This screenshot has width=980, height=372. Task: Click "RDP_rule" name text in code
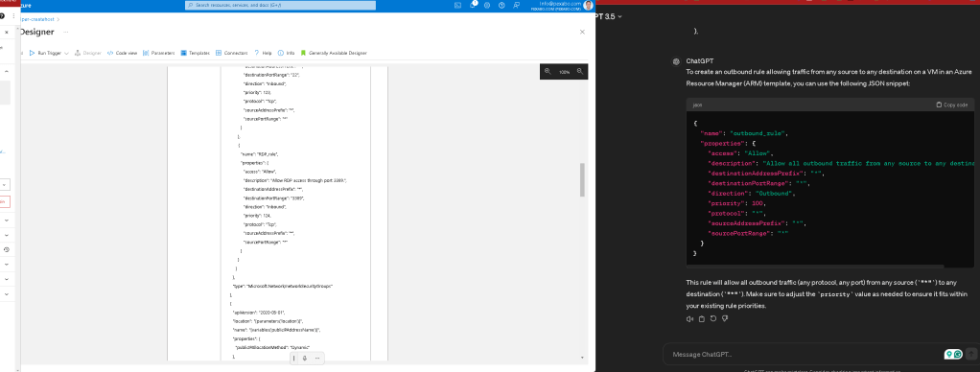tap(268, 153)
